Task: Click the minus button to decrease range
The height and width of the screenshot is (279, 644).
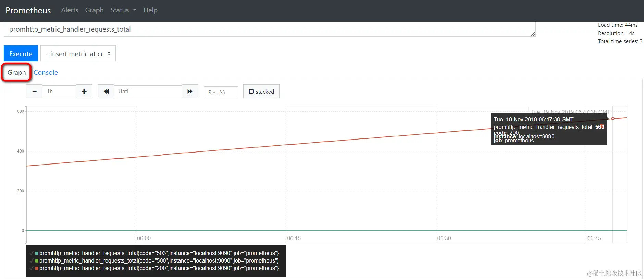Action: tap(34, 92)
